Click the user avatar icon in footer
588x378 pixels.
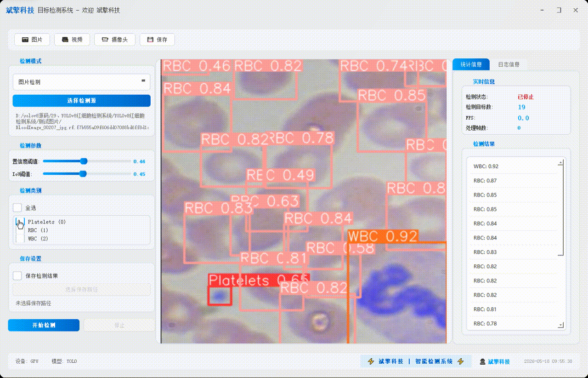point(483,362)
